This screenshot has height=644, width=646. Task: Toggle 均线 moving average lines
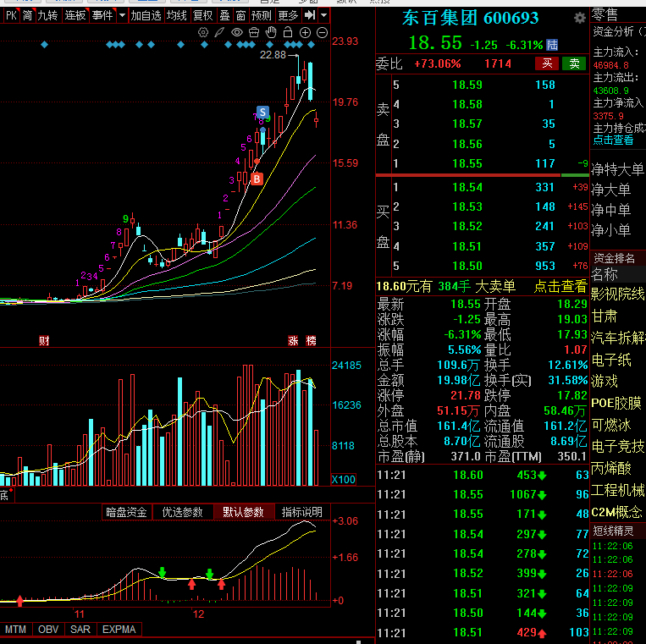tap(176, 15)
